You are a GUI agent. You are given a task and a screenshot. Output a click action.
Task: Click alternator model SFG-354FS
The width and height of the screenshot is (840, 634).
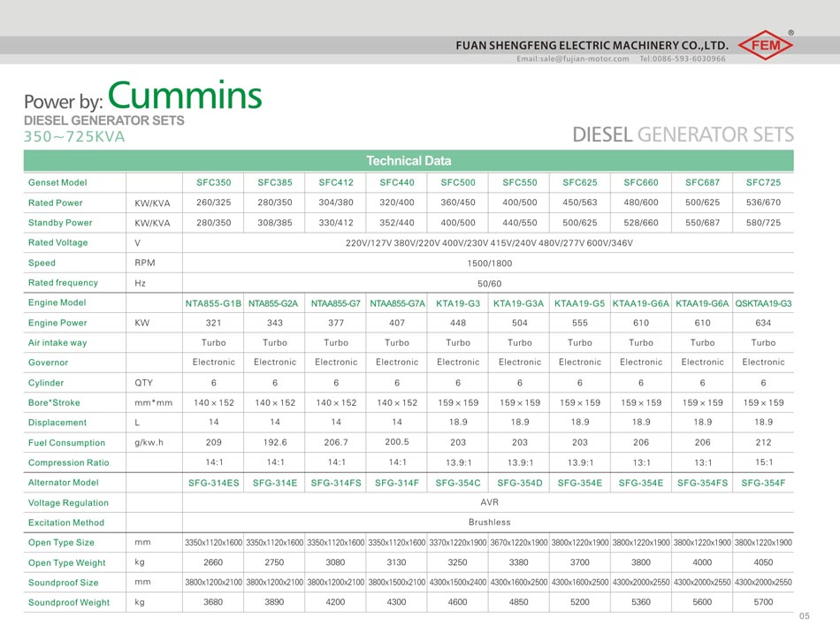pos(702,483)
